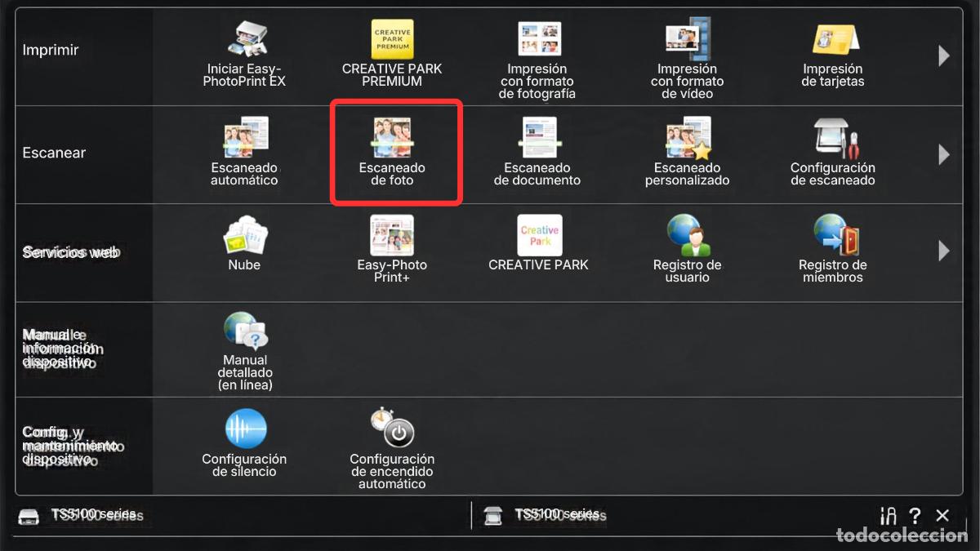Open Escaneado personalizado
Screen dimensions: 980x551
coord(687,152)
